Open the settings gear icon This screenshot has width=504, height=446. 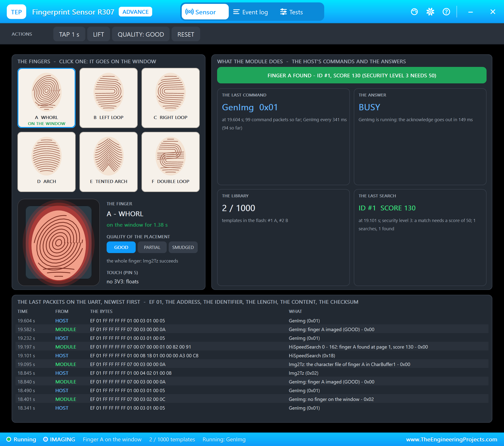[x=430, y=12]
